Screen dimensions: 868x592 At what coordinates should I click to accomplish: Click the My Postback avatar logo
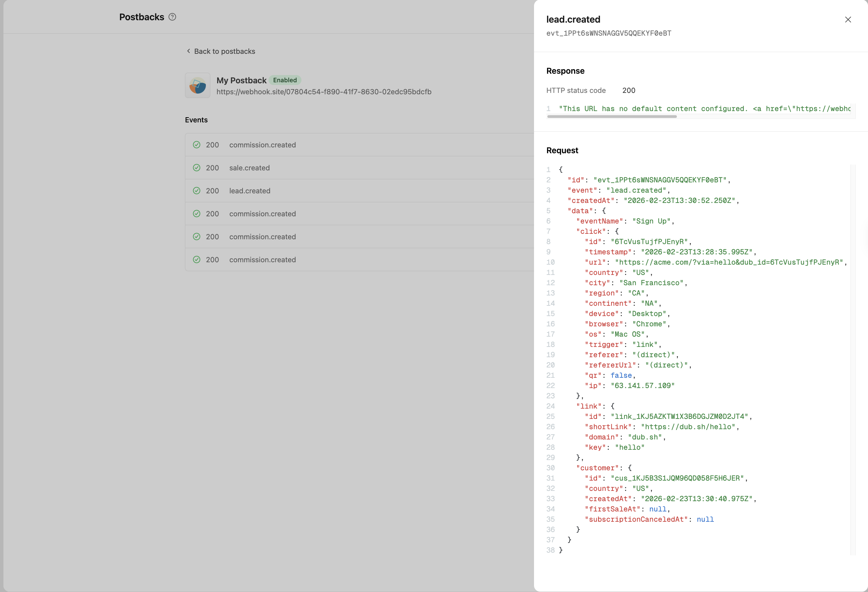point(198,86)
